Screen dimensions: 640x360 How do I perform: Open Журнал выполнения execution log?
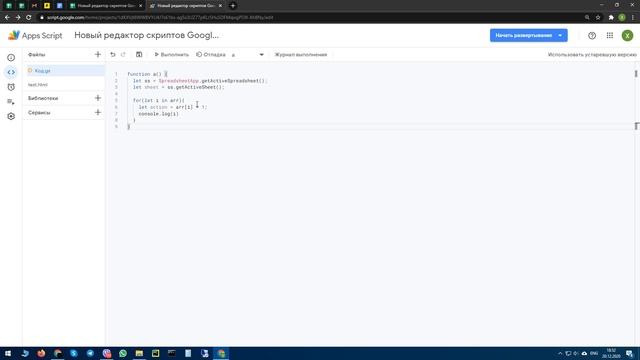tap(301, 54)
